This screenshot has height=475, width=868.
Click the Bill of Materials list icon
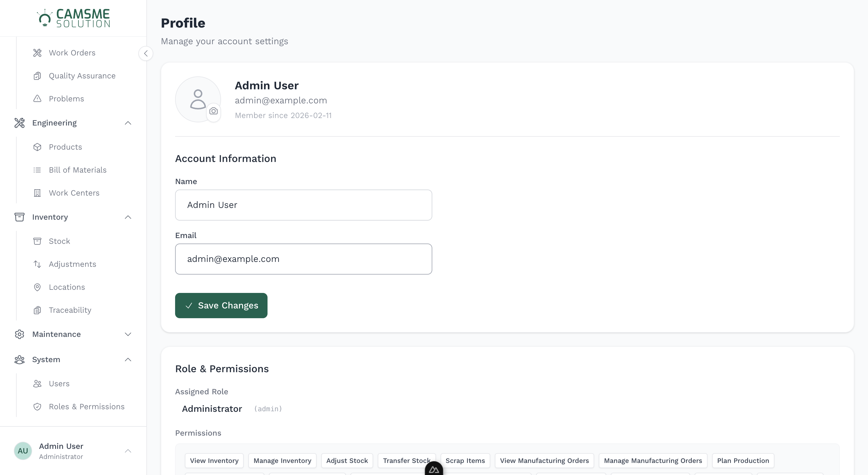[37, 170]
